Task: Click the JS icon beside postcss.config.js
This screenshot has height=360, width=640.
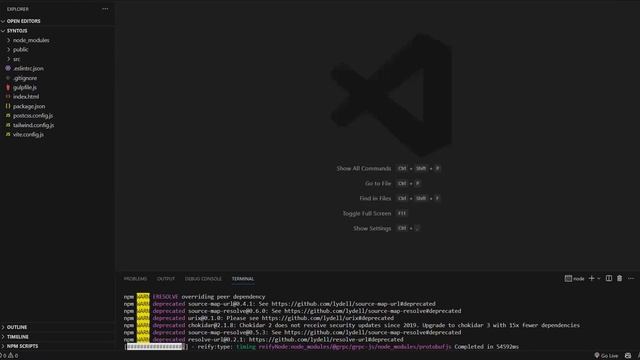Action: click(x=8, y=116)
